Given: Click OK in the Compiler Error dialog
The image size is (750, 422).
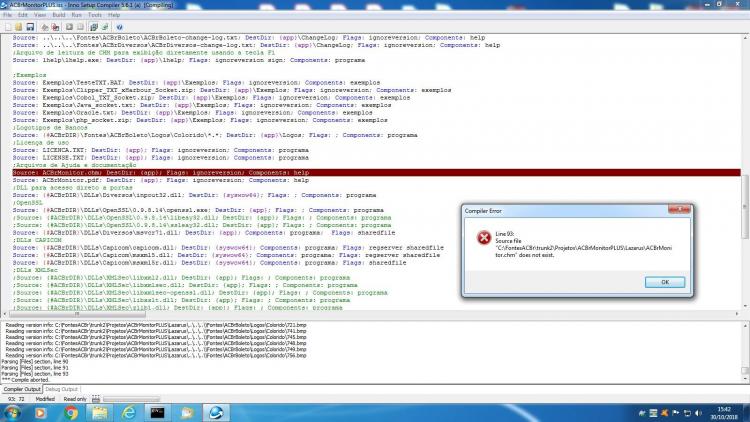Looking at the screenshot, I should [x=665, y=282].
